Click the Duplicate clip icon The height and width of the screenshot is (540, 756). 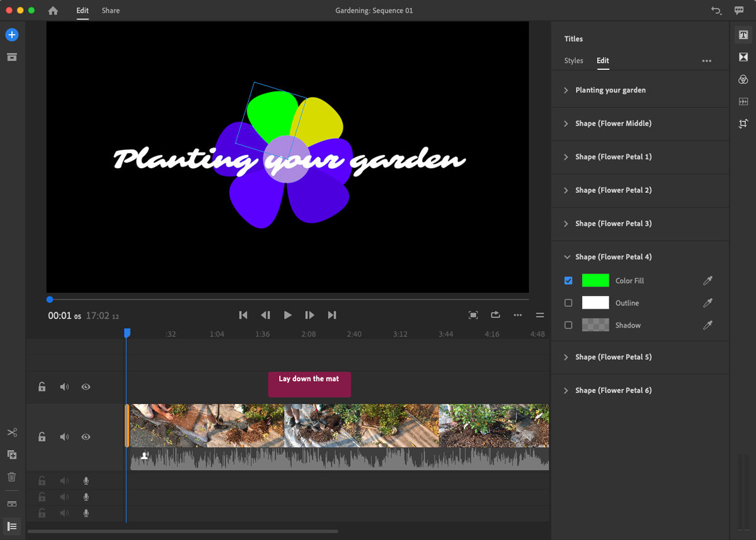[11, 454]
